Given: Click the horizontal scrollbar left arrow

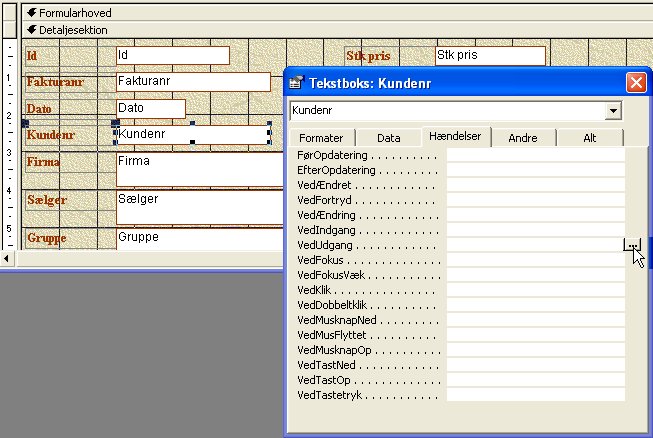Looking at the screenshot, I should (6, 259).
